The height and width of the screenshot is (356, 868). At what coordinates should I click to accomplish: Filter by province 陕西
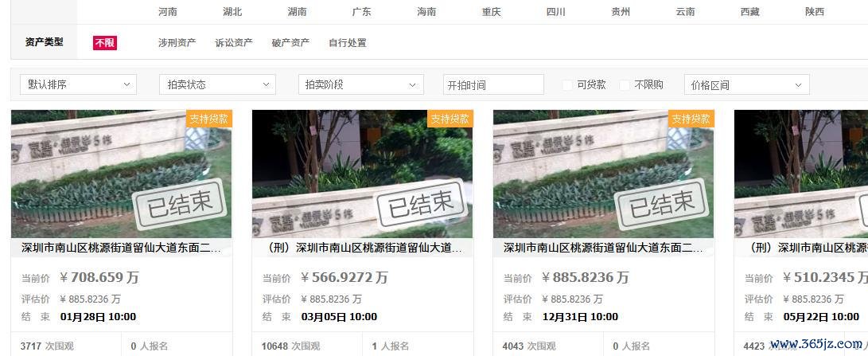(815, 12)
